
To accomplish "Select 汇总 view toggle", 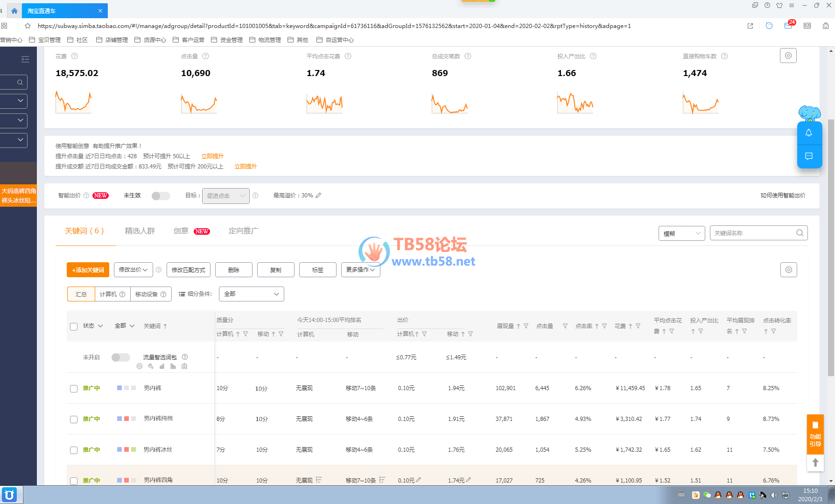I will (x=81, y=294).
